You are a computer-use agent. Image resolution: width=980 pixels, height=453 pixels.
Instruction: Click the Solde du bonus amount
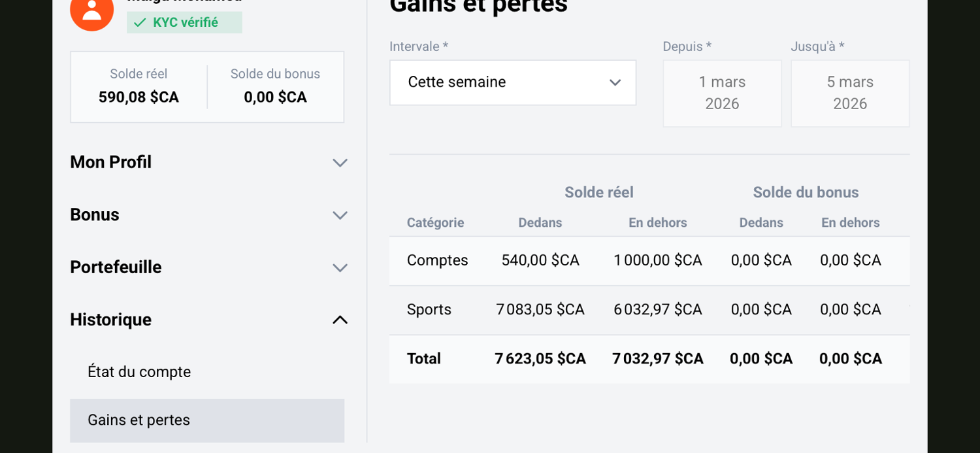point(275,97)
